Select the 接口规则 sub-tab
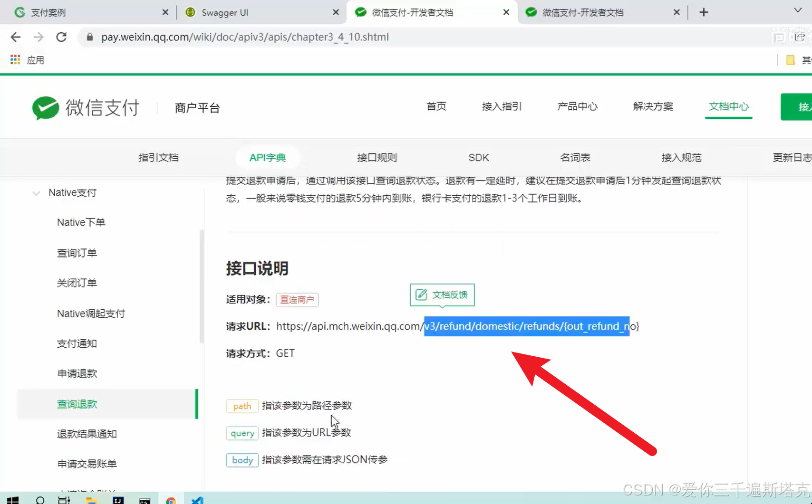The height and width of the screenshot is (504, 812). click(377, 157)
